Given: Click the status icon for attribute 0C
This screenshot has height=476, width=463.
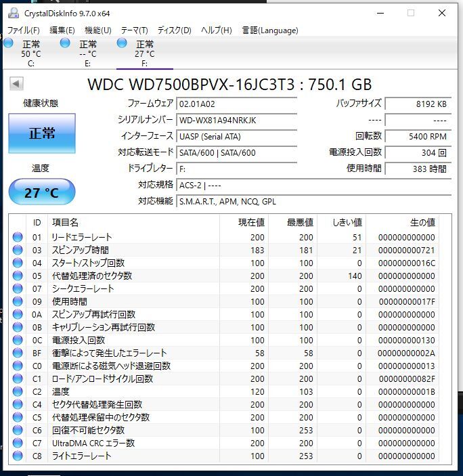Looking at the screenshot, I should click(x=18, y=340).
